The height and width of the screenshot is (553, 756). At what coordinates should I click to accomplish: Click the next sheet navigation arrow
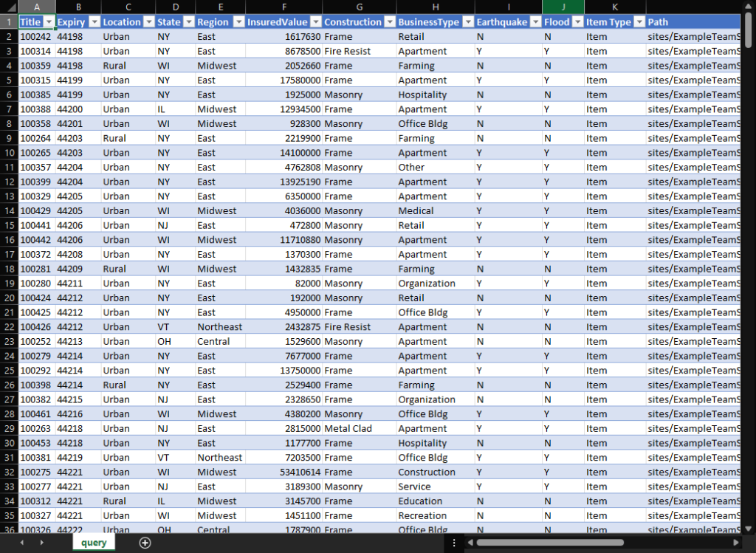tap(42, 543)
